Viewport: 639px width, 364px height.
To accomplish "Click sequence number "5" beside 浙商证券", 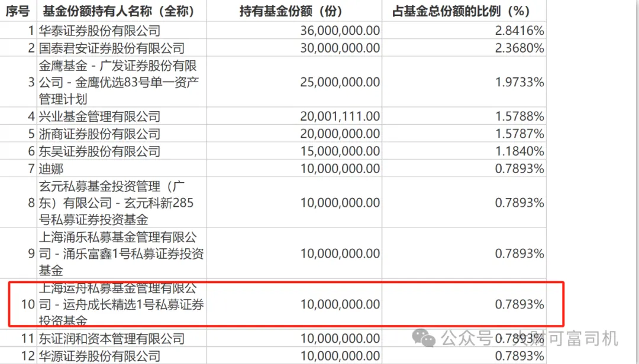I will 31,134.
